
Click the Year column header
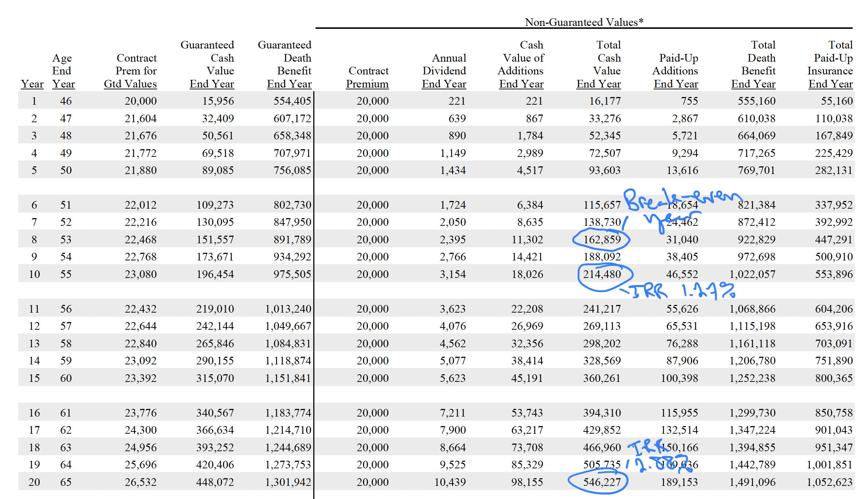click(32, 84)
